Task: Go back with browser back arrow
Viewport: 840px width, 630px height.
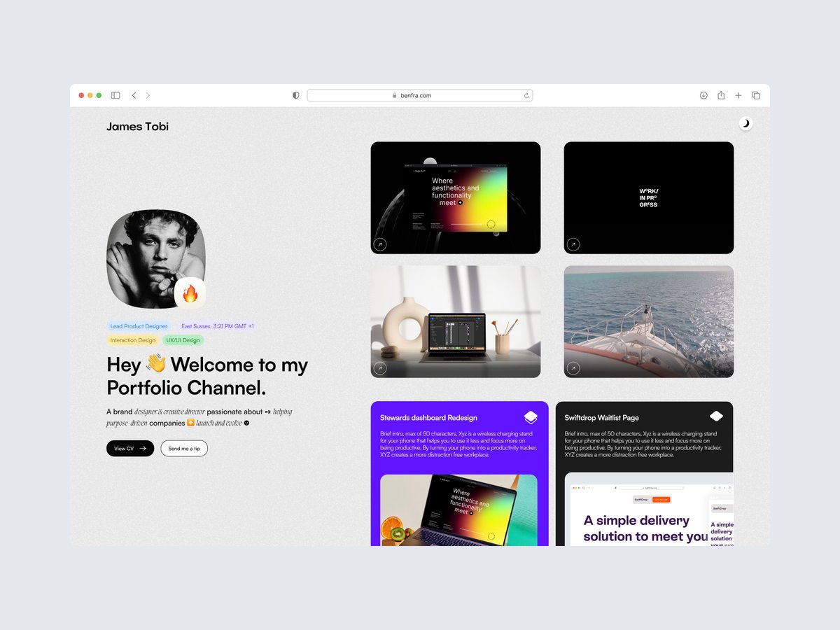Action: (x=134, y=95)
